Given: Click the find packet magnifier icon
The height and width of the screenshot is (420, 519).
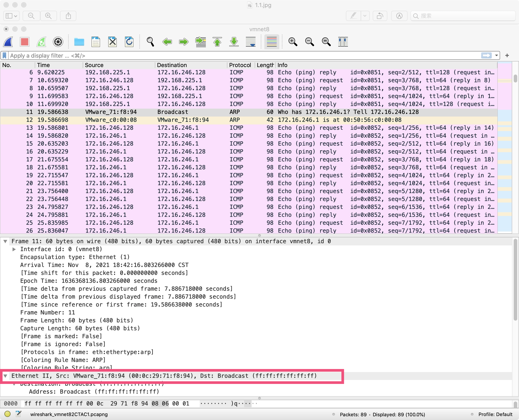Looking at the screenshot, I should (150, 42).
